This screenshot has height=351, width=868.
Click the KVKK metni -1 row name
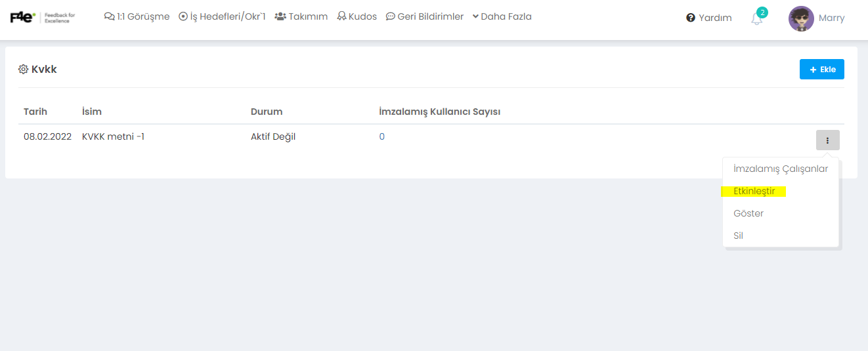click(x=113, y=137)
